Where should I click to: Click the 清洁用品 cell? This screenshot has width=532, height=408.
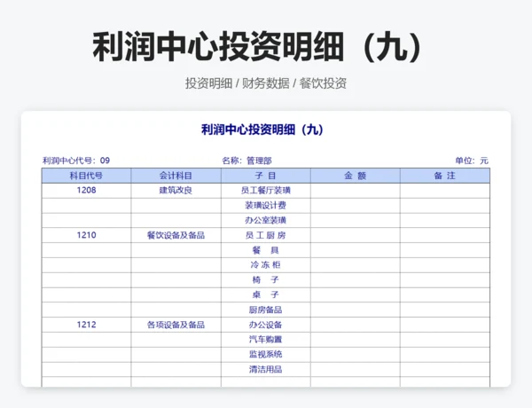[266, 370]
